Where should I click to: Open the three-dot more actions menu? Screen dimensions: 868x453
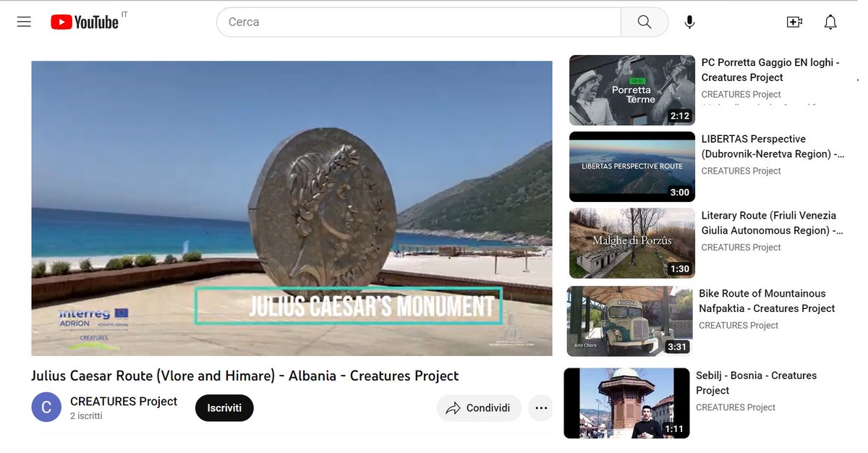pyautogui.click(x=540, y=407)
